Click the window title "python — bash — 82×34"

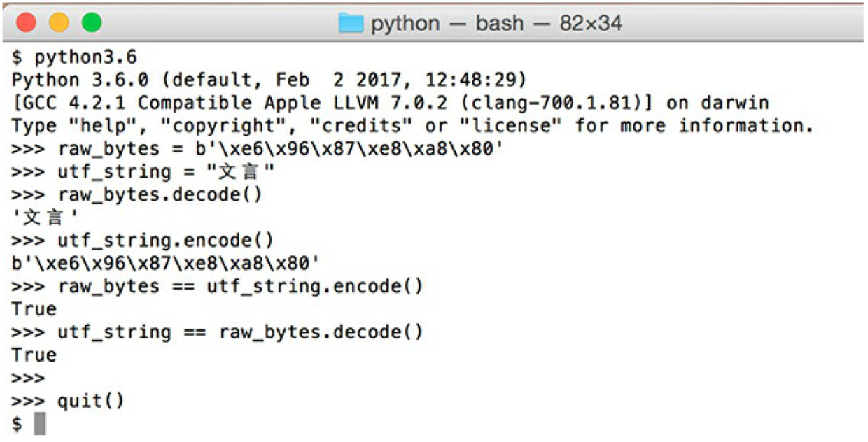(496, 24)
